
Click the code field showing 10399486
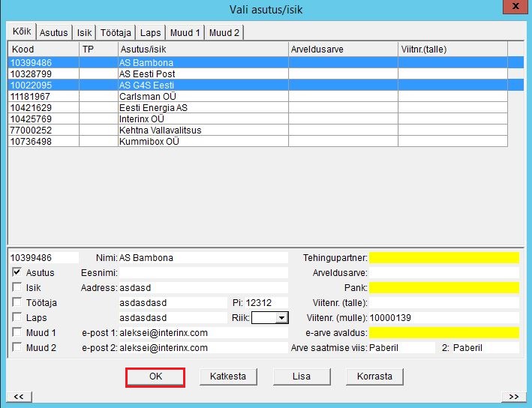[44, 258]
